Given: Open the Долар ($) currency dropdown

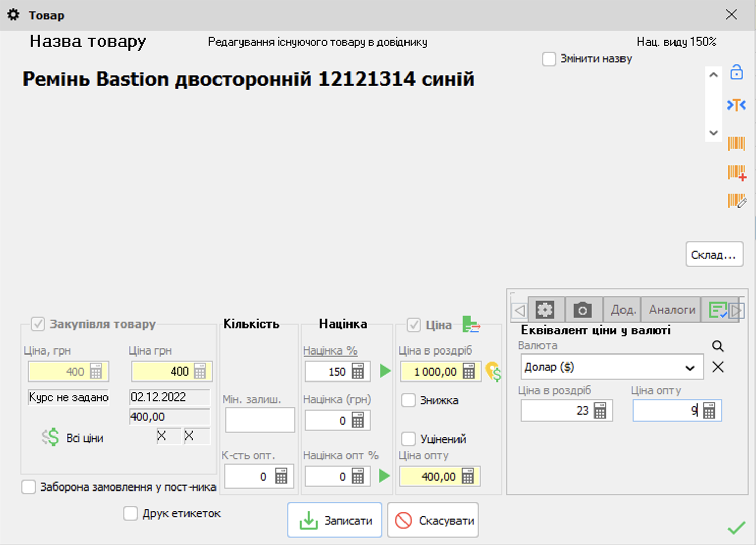Looking at the screenshot, I should coord(690,367).
